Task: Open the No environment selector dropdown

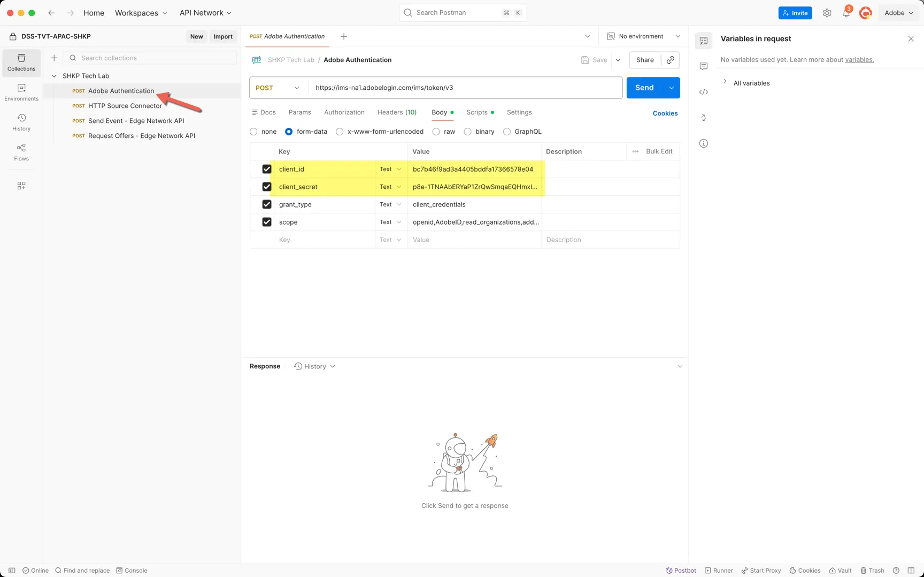Action: [x=644, y=36]
